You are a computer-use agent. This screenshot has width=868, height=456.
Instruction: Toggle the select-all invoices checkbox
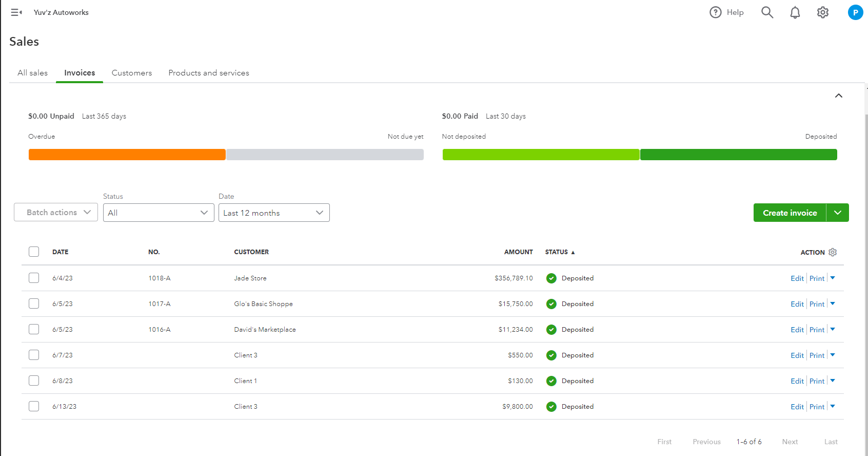pos(34,252)
